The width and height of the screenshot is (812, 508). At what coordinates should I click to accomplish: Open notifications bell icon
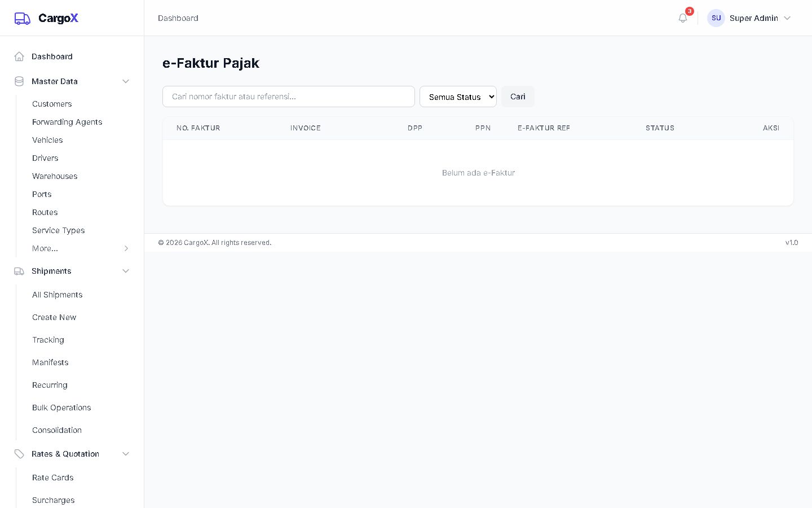click(x=683, y=18)
